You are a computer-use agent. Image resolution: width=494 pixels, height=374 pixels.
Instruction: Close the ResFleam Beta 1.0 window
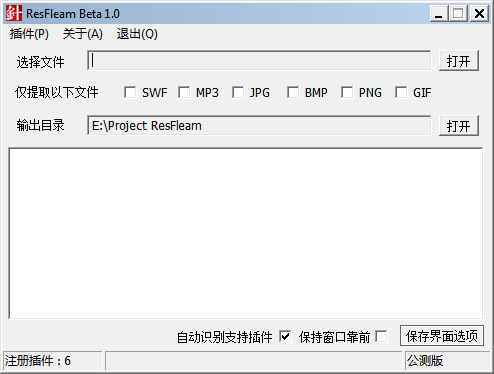coord(479,14)
